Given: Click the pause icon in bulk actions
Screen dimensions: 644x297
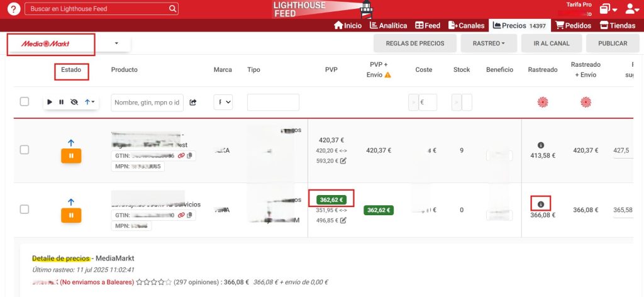Looking at the screenshot, I should [61, 102].
